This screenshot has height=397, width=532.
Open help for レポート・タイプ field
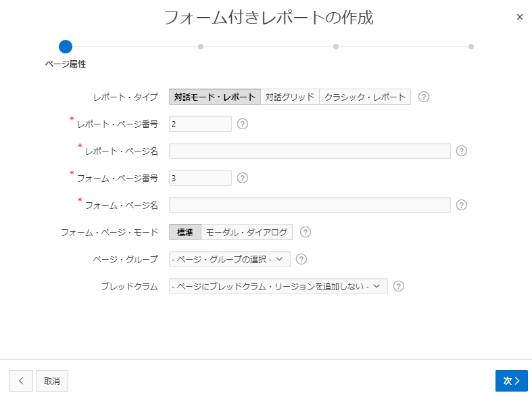423,97
